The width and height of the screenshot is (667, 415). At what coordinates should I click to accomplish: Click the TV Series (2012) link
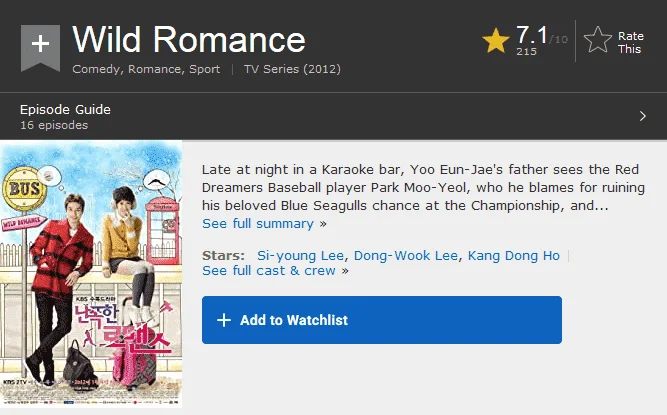coord(292,69)
